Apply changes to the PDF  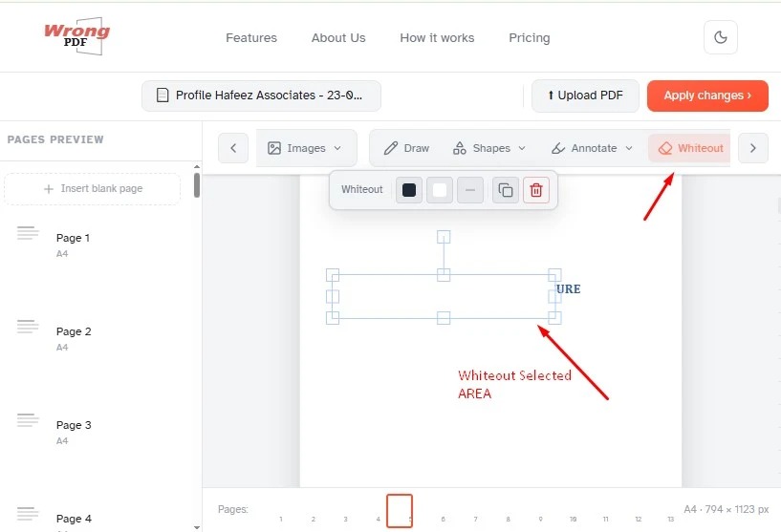click(x=707, y=96)
